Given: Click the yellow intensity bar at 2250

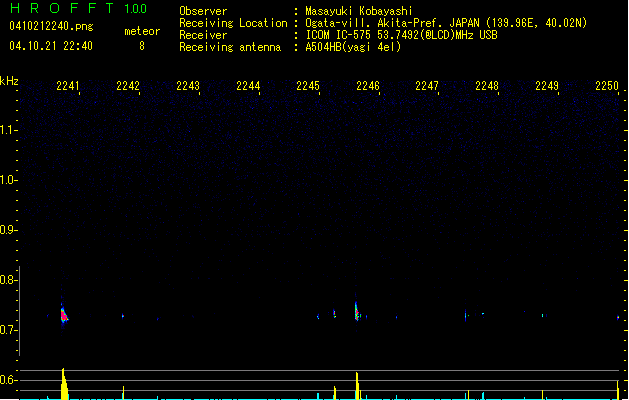Looking at the screenshot, I should 618,390.
